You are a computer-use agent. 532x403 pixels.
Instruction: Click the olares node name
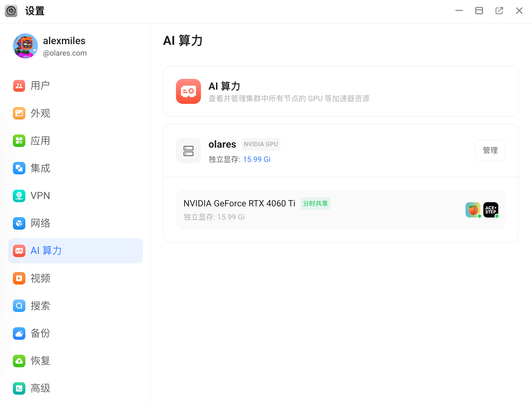coord(222,144)
